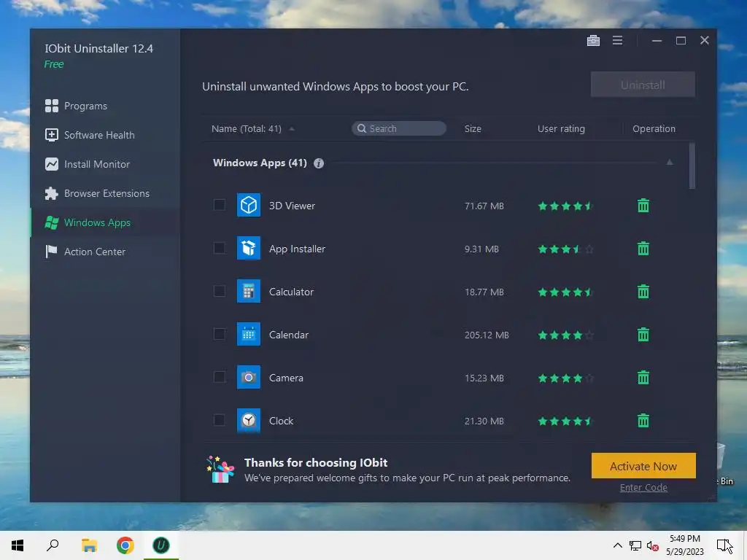The height and width of the screenshot is (560, 747).
Task: Click the muted volume tray icon
Action: (x=652, y=545)
